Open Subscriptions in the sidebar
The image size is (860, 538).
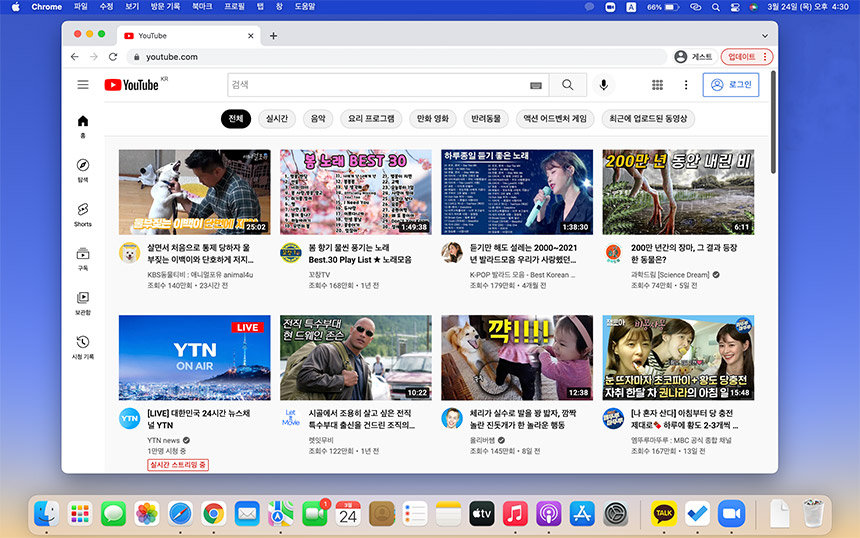(83, 259)
